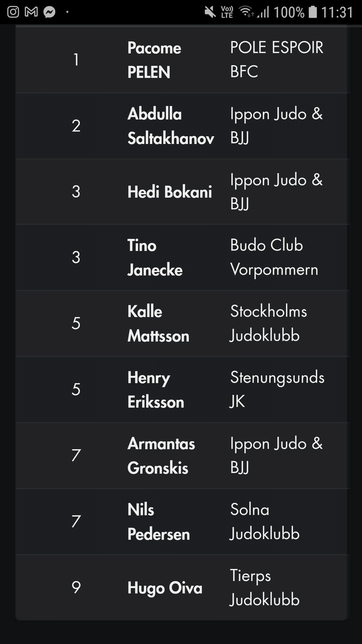Viewport: 362px width, 644px height.
Task: Tap the battery status icon
Action: tap(313, 12)
